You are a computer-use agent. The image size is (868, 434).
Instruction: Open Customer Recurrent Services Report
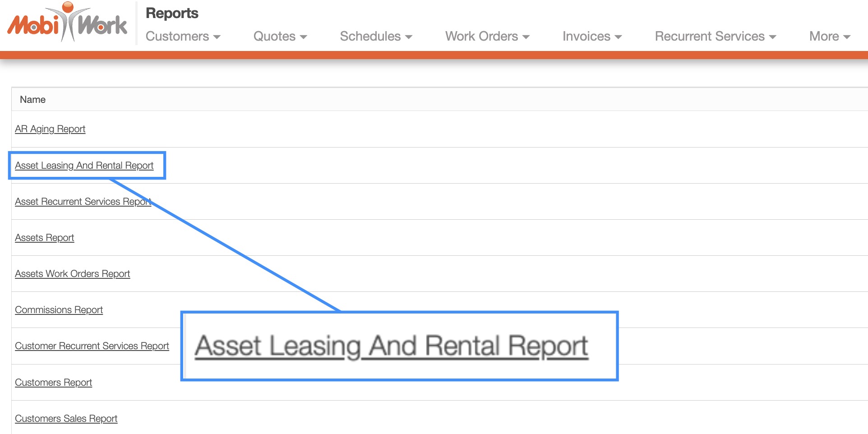tap(92, 346)
